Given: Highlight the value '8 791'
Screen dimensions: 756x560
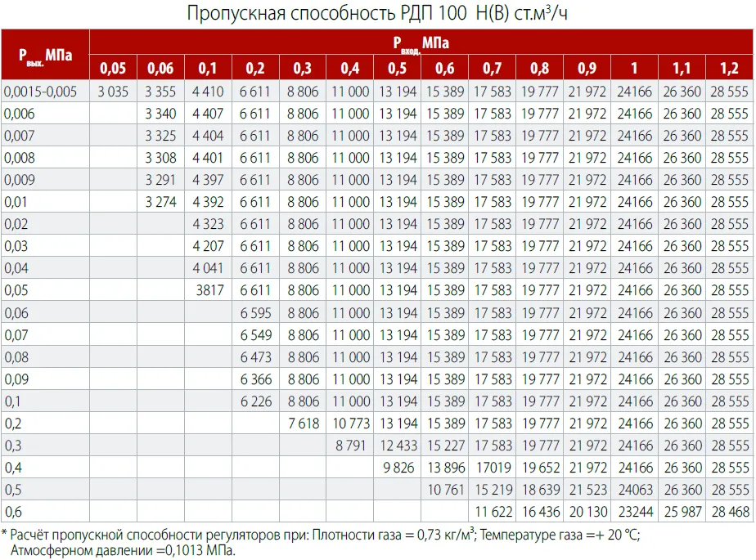Looking at the screenshot, I should [x=351, y=446].
